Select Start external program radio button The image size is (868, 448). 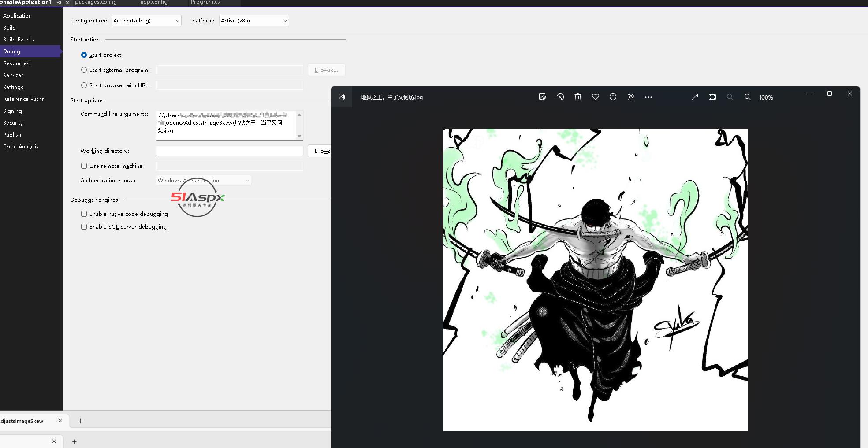tap(84, 70)
